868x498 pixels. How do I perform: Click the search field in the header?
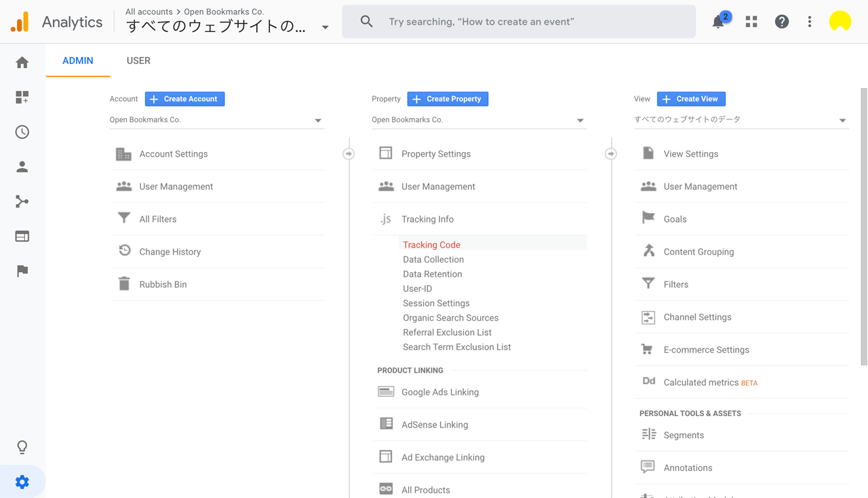click(519, 22)
